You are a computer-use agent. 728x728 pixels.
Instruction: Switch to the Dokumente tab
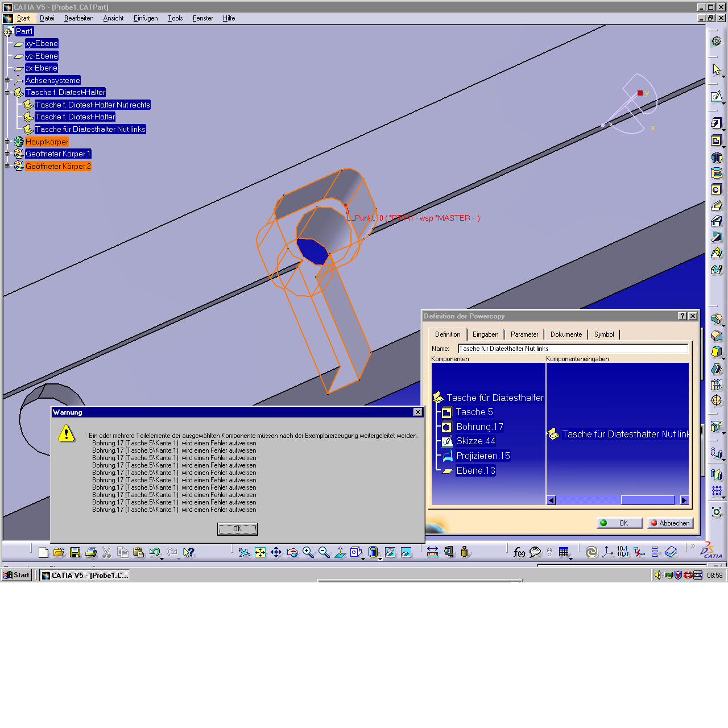pyautogui.click(x=566, y=334)
